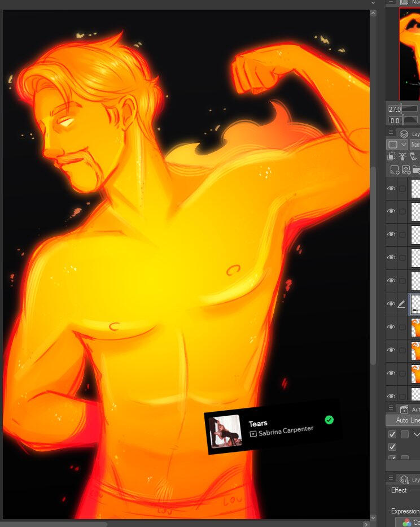
Task: Open the palette color dropdown in Layer panel
Action: click(397, 145)
